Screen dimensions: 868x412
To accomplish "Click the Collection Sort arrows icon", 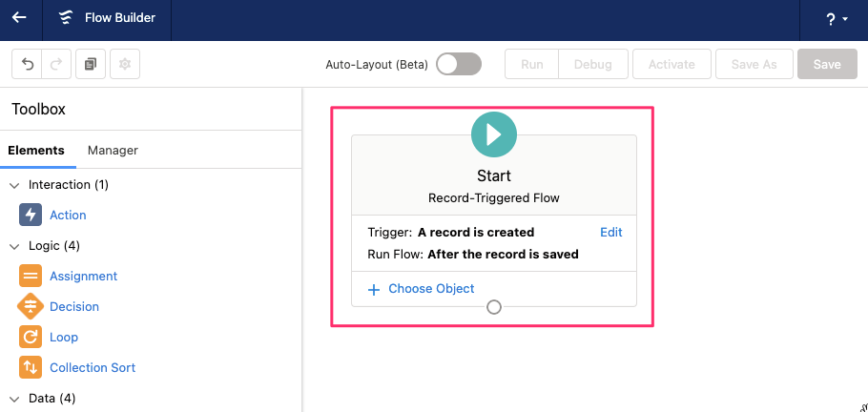I will point(31,367).
